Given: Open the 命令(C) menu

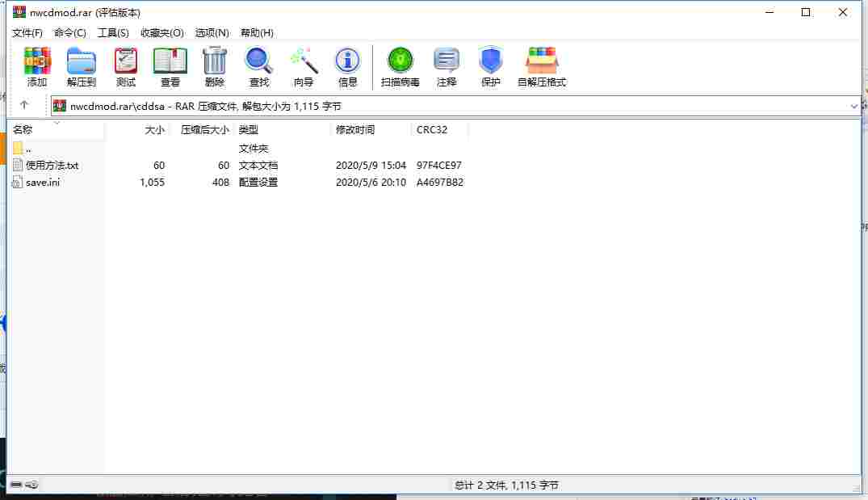Looking at the screenshot, I should point(69,32).
